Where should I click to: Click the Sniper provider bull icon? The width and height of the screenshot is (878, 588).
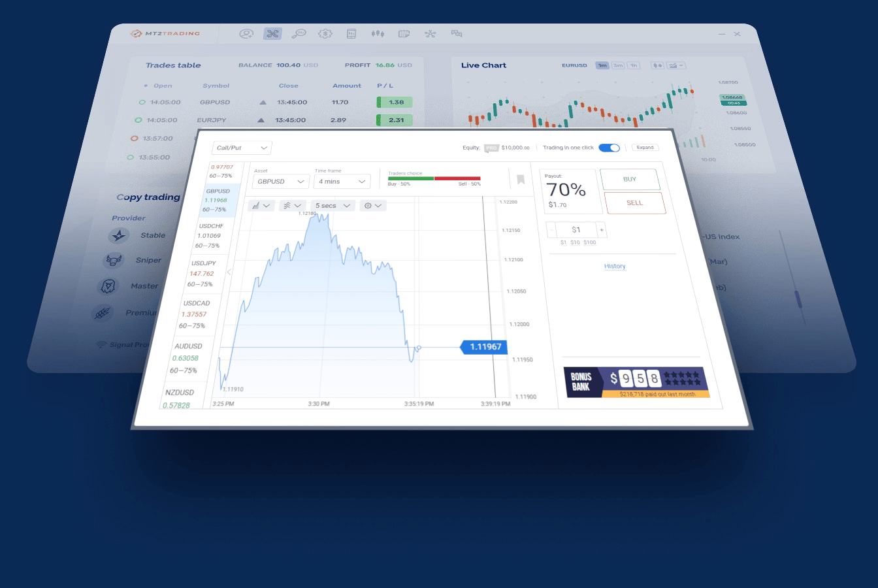114,260
